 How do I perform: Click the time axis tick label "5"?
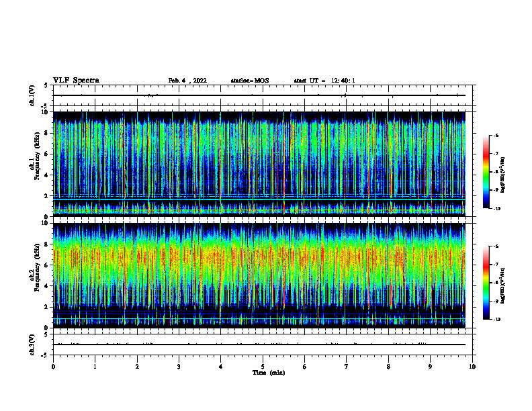click(263, 367)
